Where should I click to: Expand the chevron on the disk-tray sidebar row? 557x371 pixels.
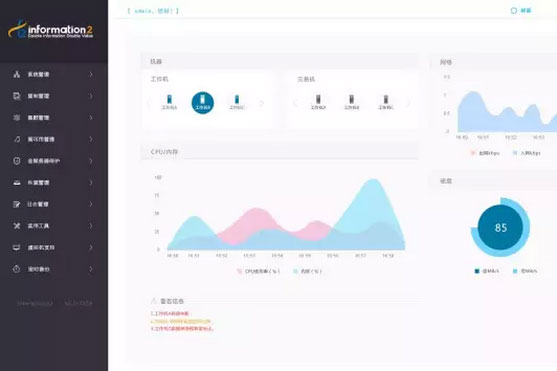click(91, 183)
